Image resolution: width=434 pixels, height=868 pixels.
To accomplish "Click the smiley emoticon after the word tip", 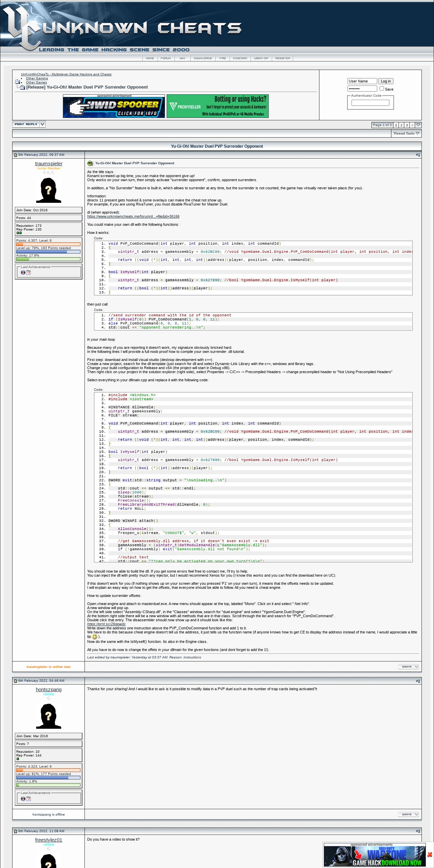I will click(x=95, y=636).
